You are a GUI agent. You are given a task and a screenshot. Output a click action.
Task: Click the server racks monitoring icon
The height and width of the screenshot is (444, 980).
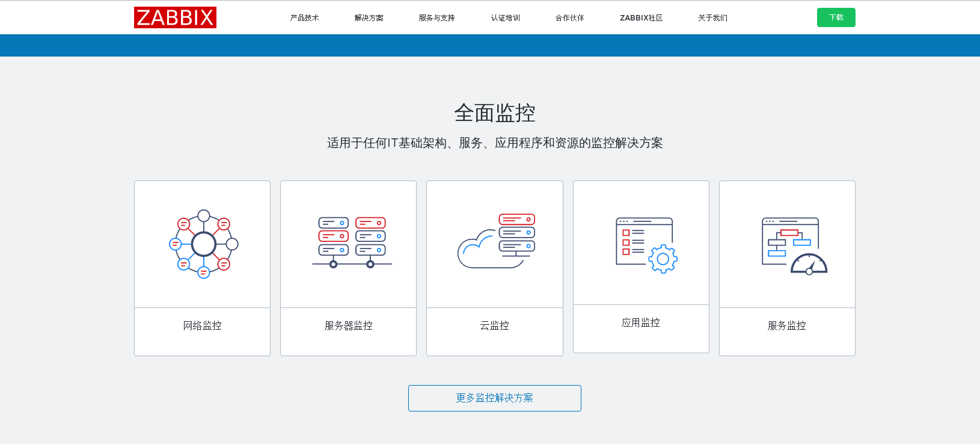tap(352, 242)
